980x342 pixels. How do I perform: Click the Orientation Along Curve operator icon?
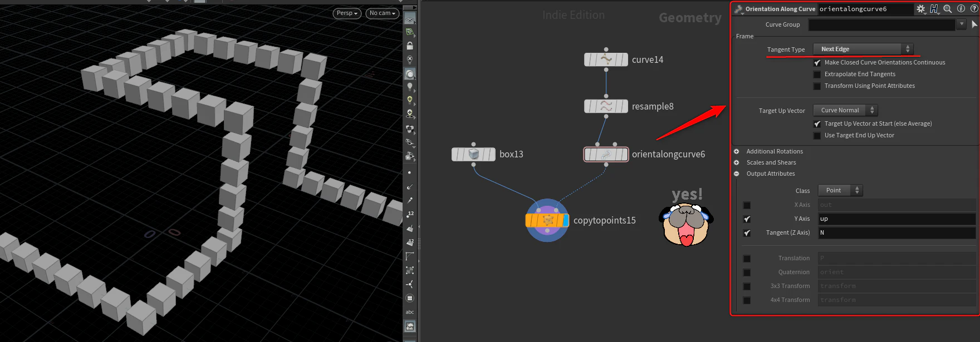(x=739, y=9)
